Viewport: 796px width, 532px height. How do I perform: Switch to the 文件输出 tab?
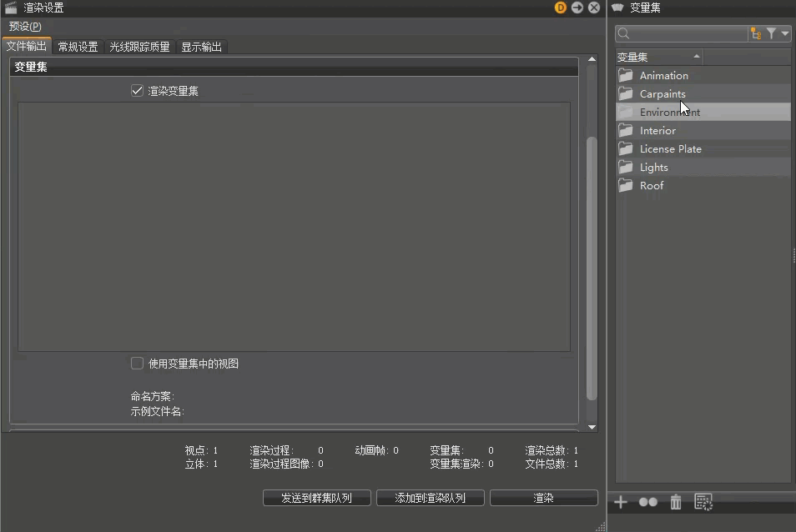coord(27,46)
